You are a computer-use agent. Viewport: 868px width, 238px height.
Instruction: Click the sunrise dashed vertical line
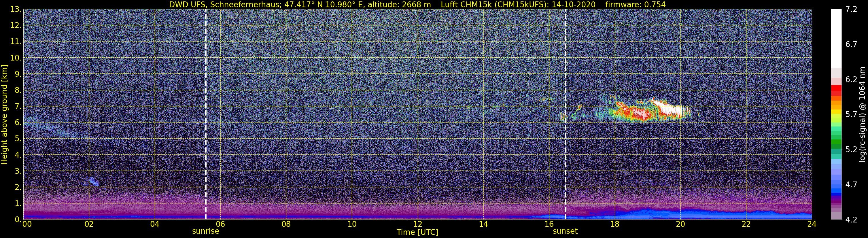[x=205, y=114]
